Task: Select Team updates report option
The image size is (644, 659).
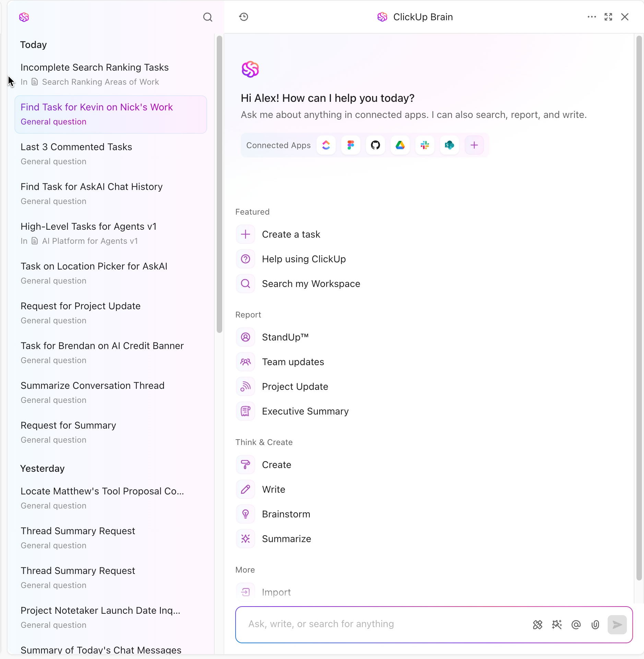Action: point(293,362)
